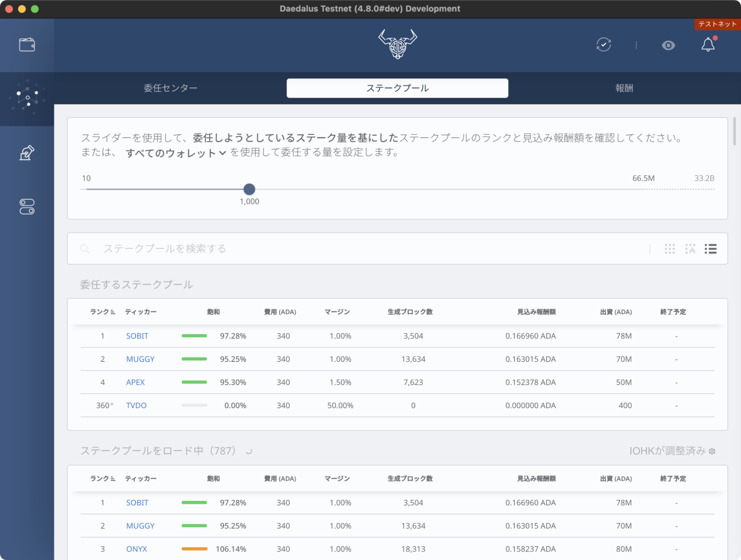Toggle the discreet mode eye icon
This screenshot has width=741, height=560.
tap(668, 45)
